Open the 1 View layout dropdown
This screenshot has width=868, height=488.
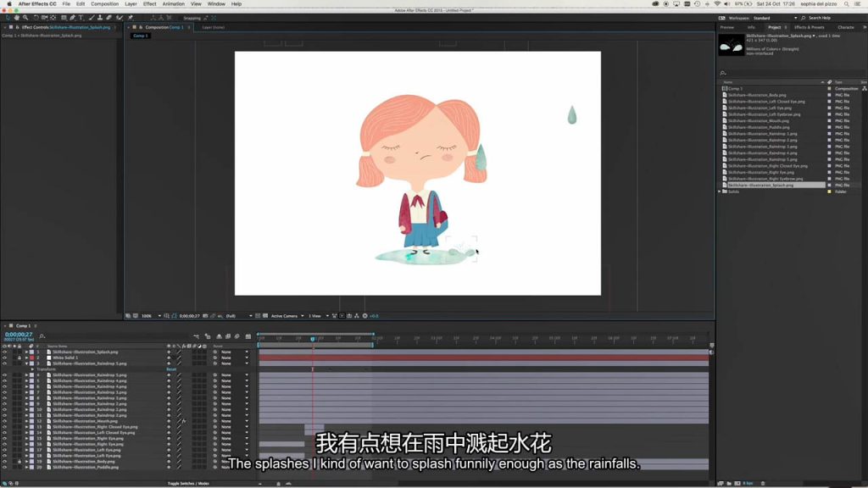(x=319, y=316)
